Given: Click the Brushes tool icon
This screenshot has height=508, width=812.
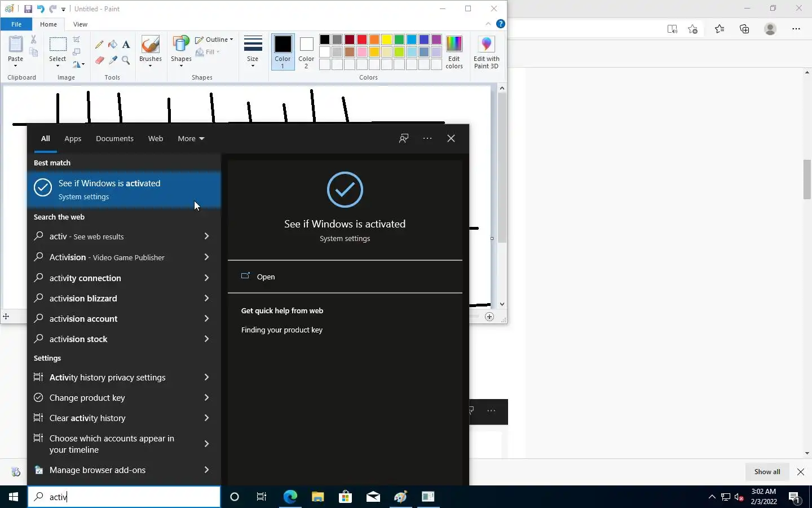Looking at the screenshot, I should click(x=151, y=45).
